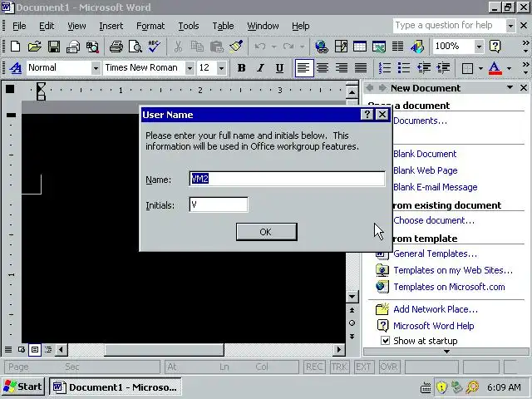Apply the red Font Color button

click(495, 68)
